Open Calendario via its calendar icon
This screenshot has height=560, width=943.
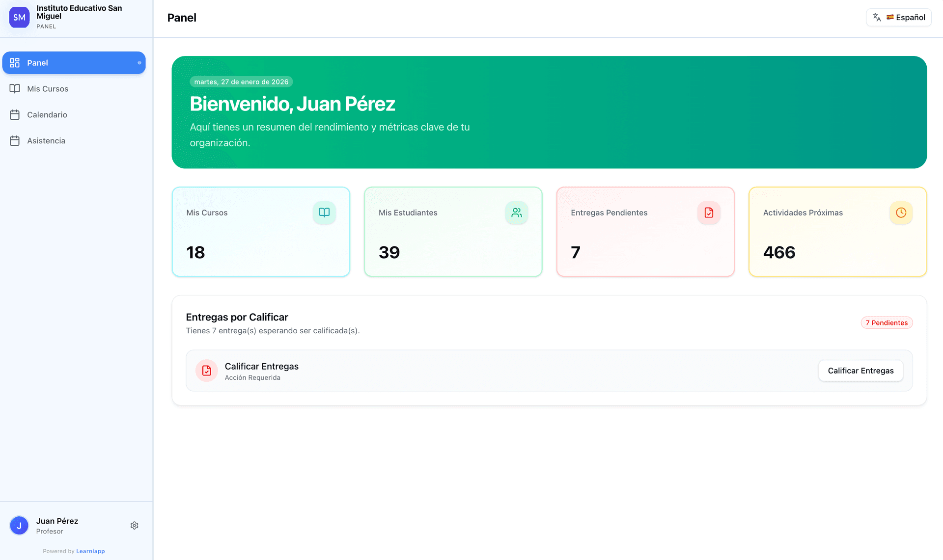point(15,114)
